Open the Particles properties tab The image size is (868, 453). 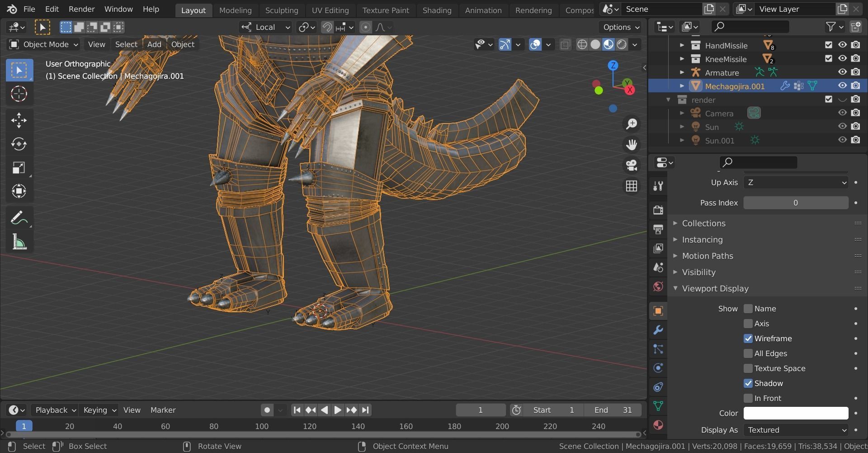pos(658,349)
